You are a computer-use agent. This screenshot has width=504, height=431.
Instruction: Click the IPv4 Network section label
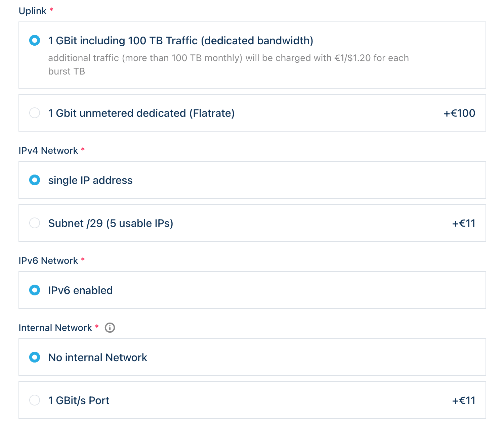click(48, 150)
